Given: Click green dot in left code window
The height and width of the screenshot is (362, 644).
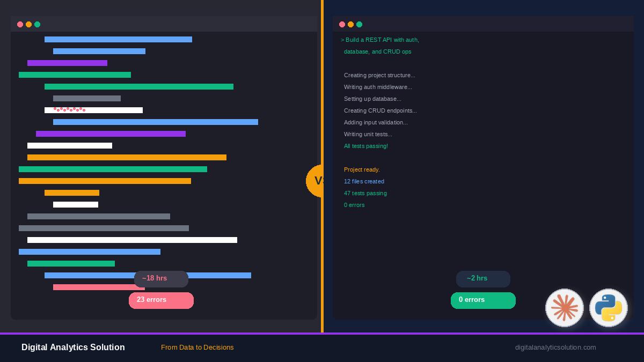Looking at the screenshot, I should pyautogui.click(x=38, y=24).
